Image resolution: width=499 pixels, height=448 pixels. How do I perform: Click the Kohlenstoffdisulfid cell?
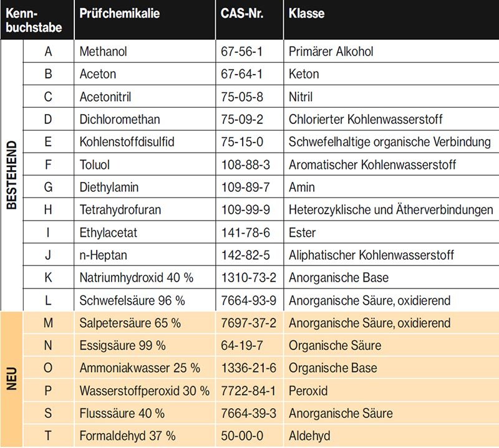(x=127, y=142)
